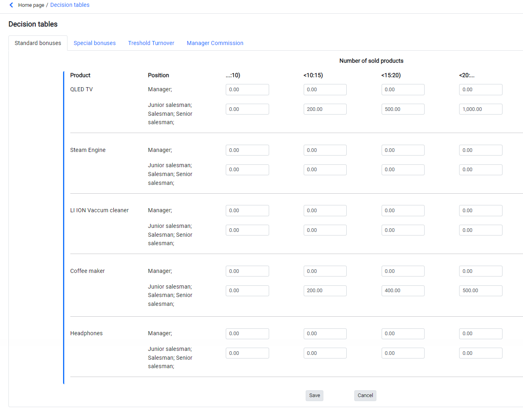
Task: Click the Headphones product name
Action: tap(86, 333)
